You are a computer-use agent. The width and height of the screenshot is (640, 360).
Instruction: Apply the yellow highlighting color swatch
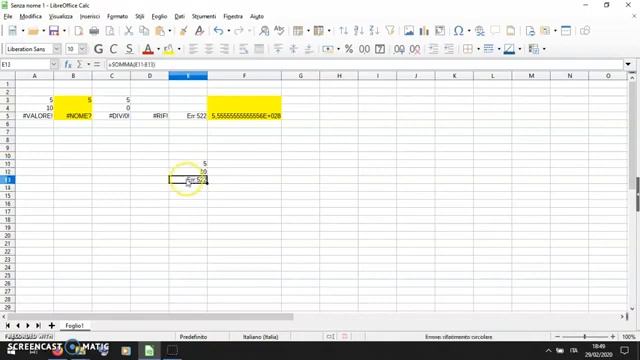[168, 49]
